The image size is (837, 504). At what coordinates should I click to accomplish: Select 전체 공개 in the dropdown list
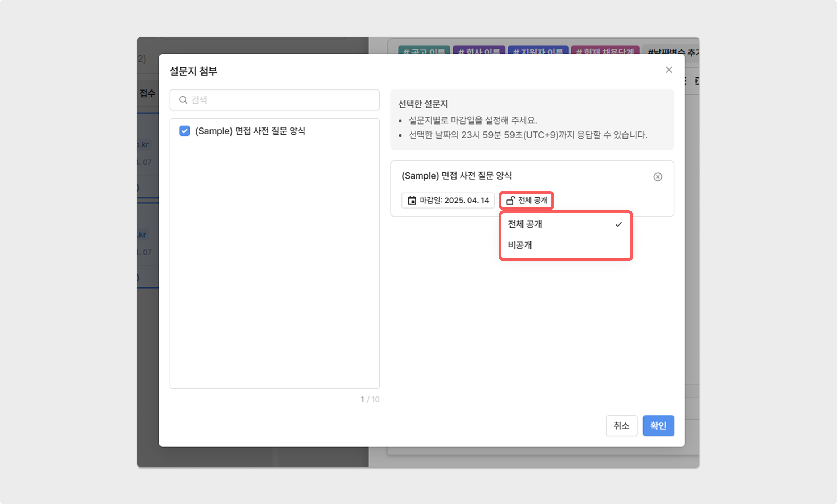click(x=525, y=224)
